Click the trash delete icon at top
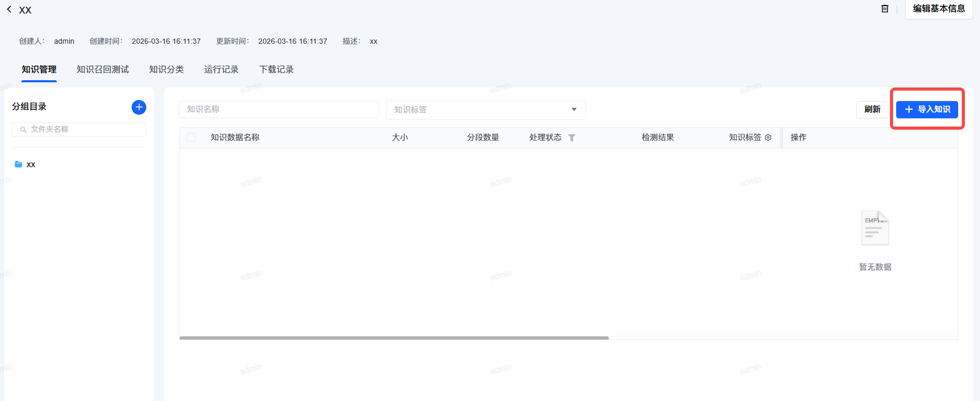The height and width of the screenshot is (401, 980). (x=885, y=8)
